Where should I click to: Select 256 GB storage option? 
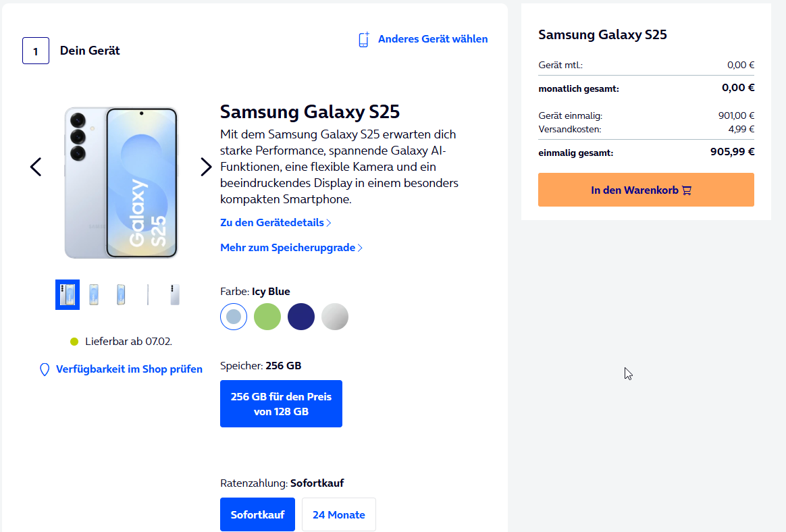(x=281, y=404)
